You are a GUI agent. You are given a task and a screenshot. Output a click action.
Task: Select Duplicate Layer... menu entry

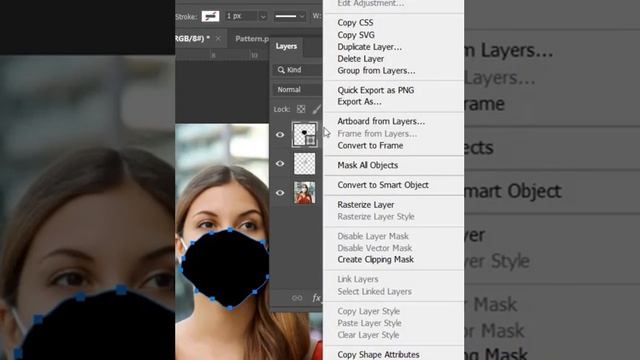[369, 47]
